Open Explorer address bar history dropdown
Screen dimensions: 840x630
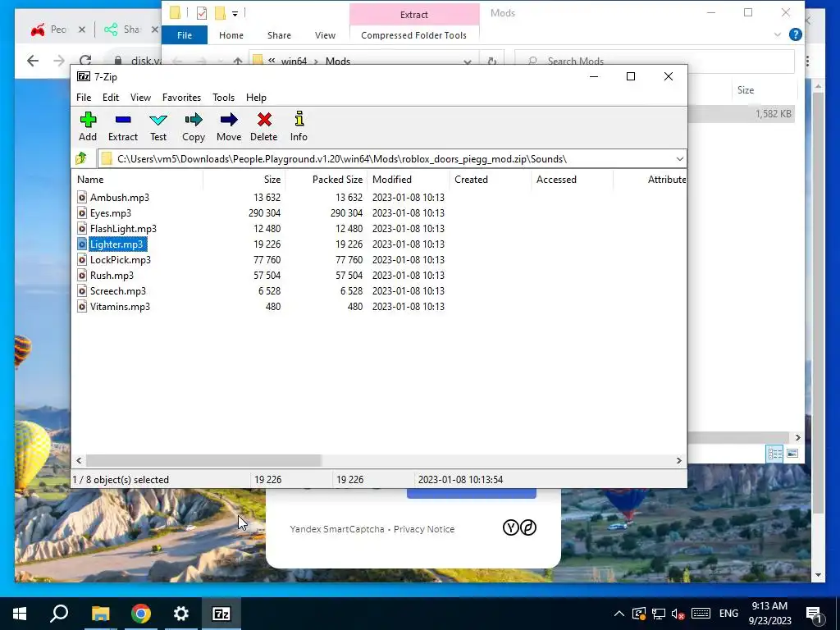point(467,61)
